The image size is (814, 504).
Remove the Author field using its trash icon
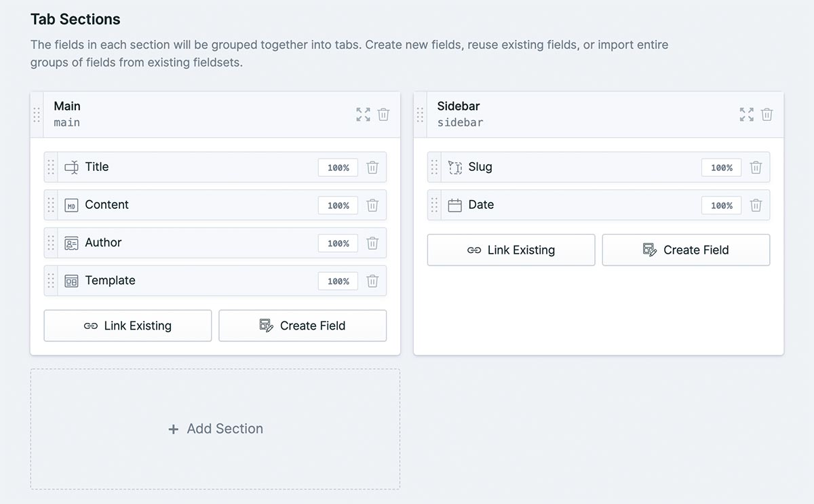[x=372, y=243]
